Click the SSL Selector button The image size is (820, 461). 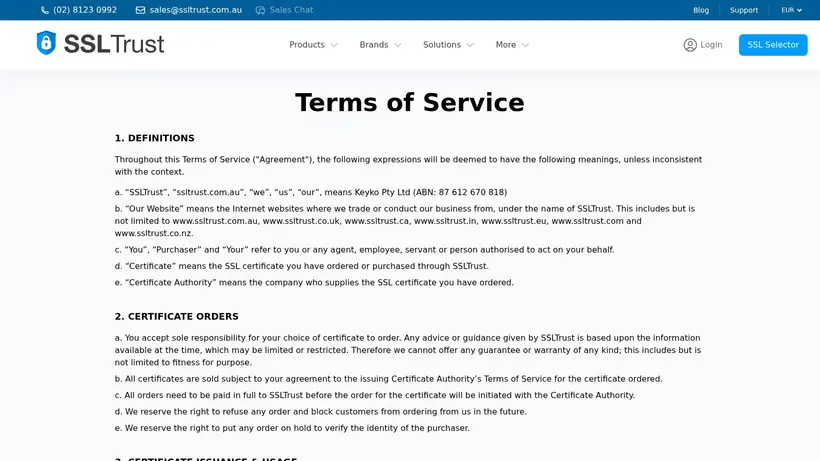pos(773,45)
